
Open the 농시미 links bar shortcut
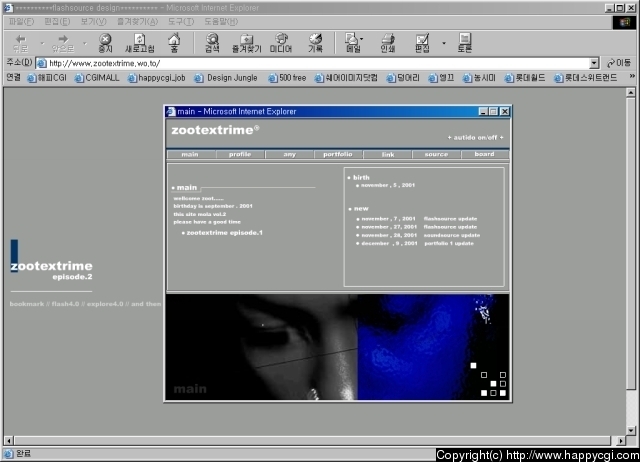pos(479,78)
